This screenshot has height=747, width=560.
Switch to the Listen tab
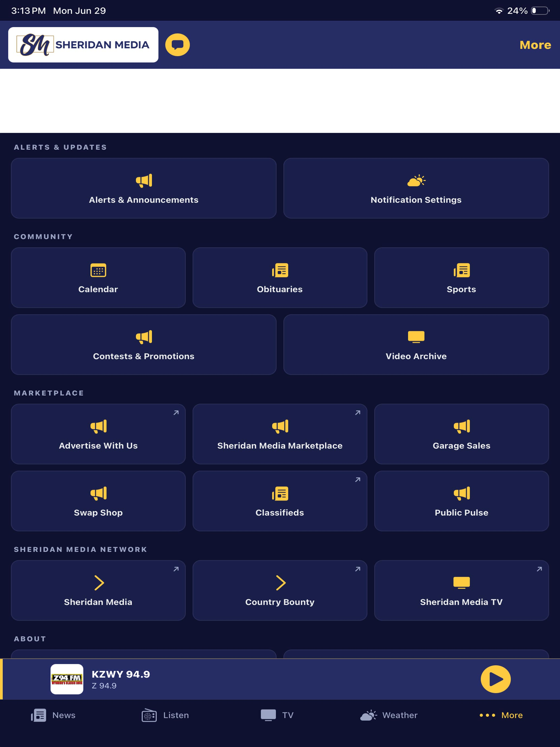click(166, 715)
